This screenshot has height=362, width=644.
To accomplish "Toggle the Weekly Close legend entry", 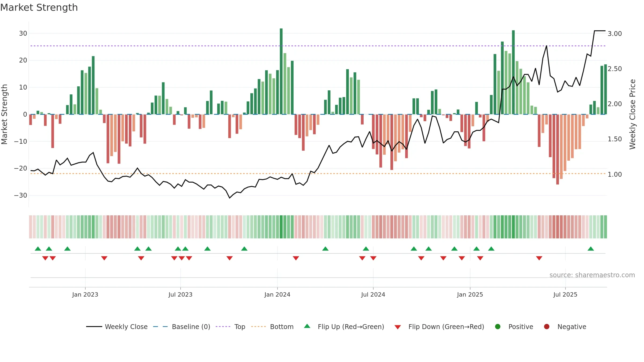I will coord(117,327).
